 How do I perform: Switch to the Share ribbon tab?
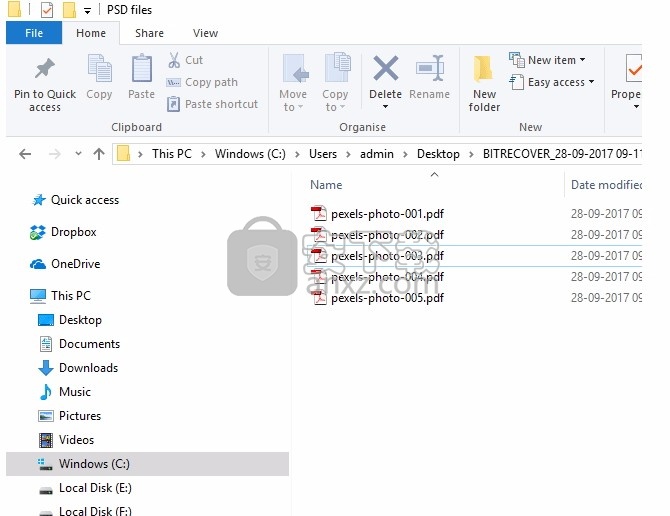pyautogui.click(x=150, y=33)
